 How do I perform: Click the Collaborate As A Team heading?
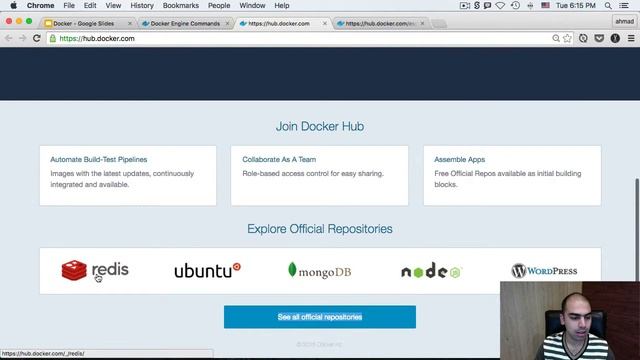[x=279, y=160]
